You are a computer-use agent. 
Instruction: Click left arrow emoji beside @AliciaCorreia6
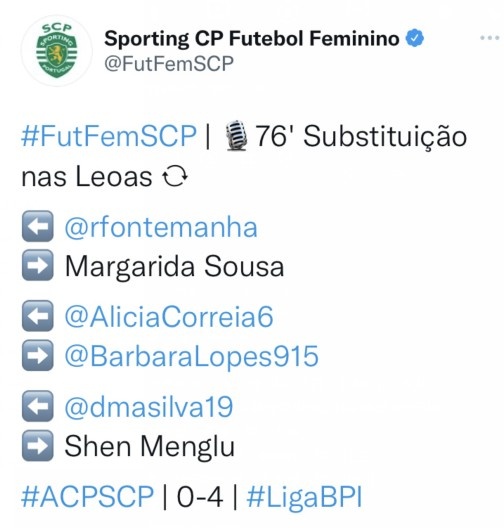37,316
